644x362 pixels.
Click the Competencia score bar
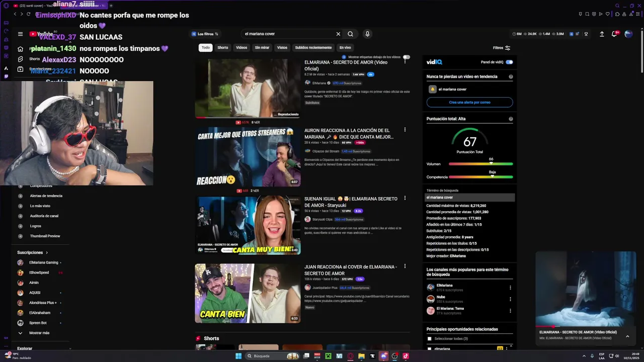pyautogui.click(x=480, y=177)
